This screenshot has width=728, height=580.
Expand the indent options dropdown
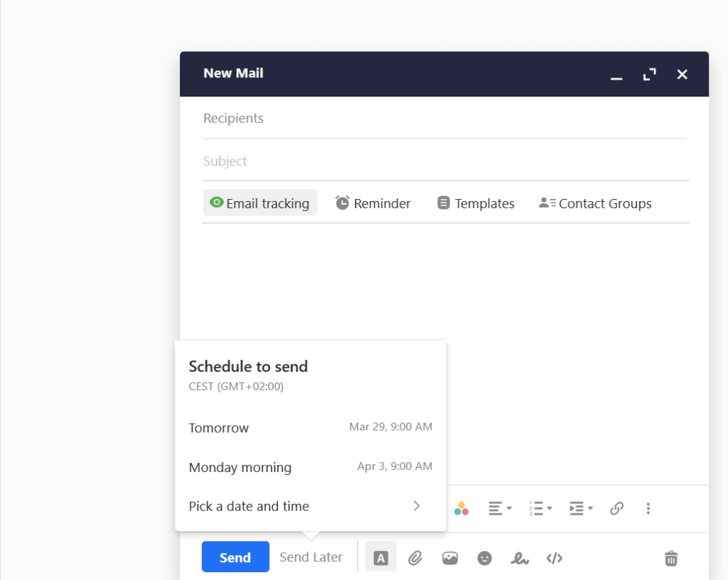coord(581,508)
